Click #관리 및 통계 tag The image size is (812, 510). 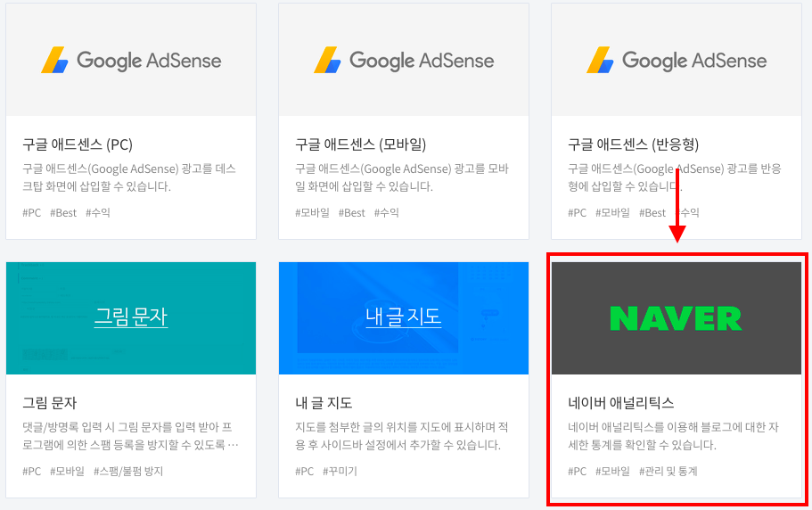pos(668,471)
